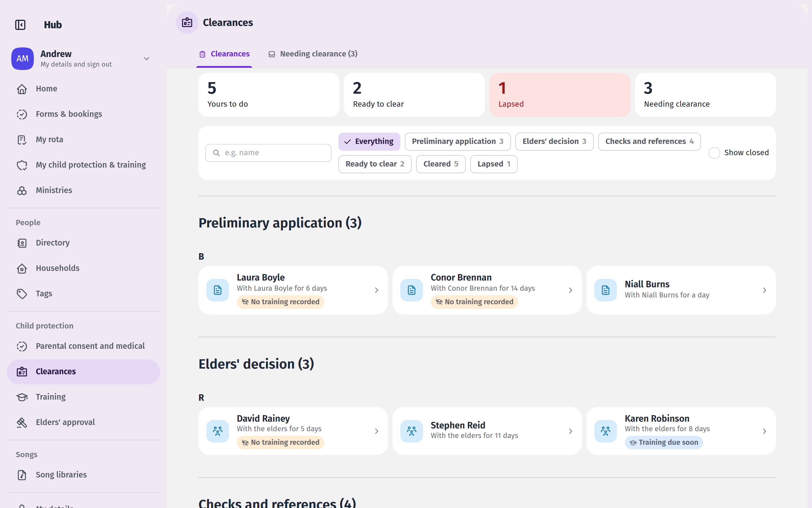Select the Everything filter chip
This screenshot has width=812, height=508.
point(369,141)
